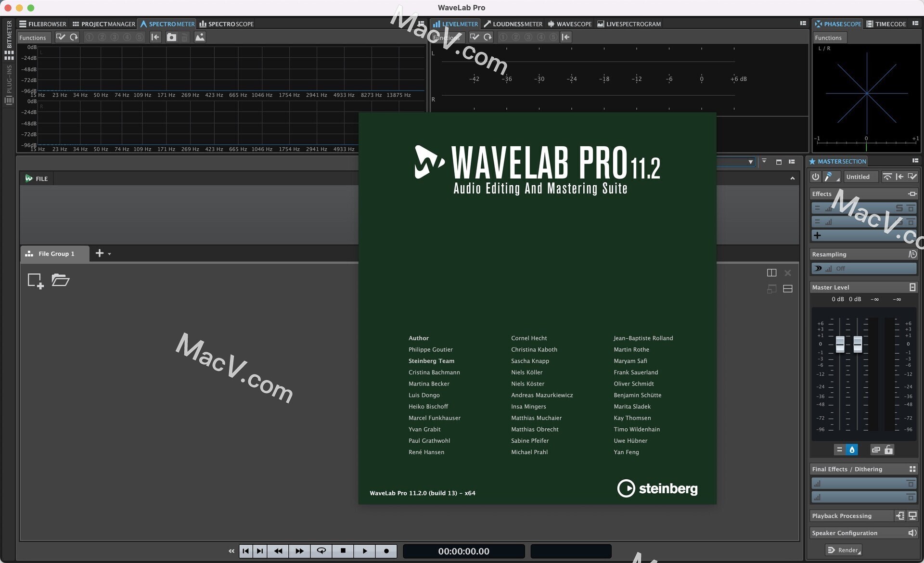Open the Live Spectrogram tab
The width and height of the screenshot is (924, 563).
click(629, 24)
